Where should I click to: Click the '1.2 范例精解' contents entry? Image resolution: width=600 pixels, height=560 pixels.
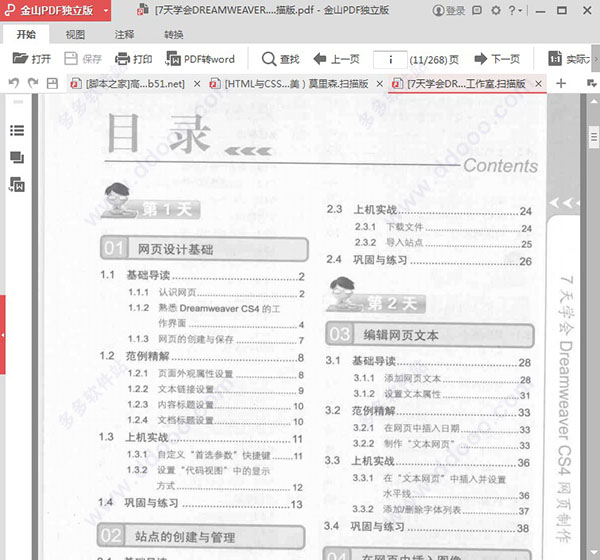click(x=202, y=357)
